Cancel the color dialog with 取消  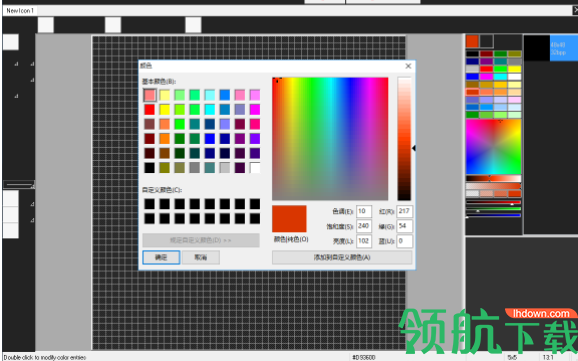[201, 257]
